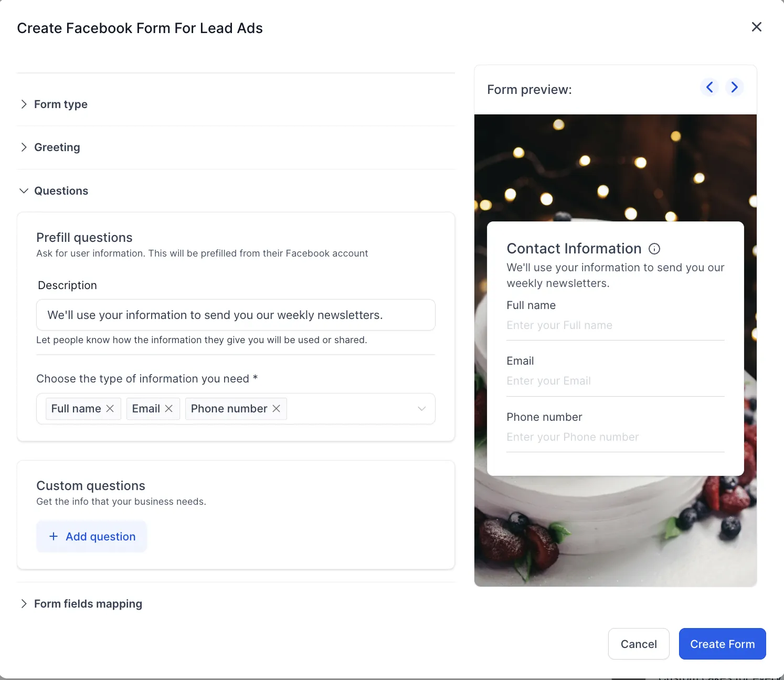
Task: Remove the Phone number tag
Action: 277,409
